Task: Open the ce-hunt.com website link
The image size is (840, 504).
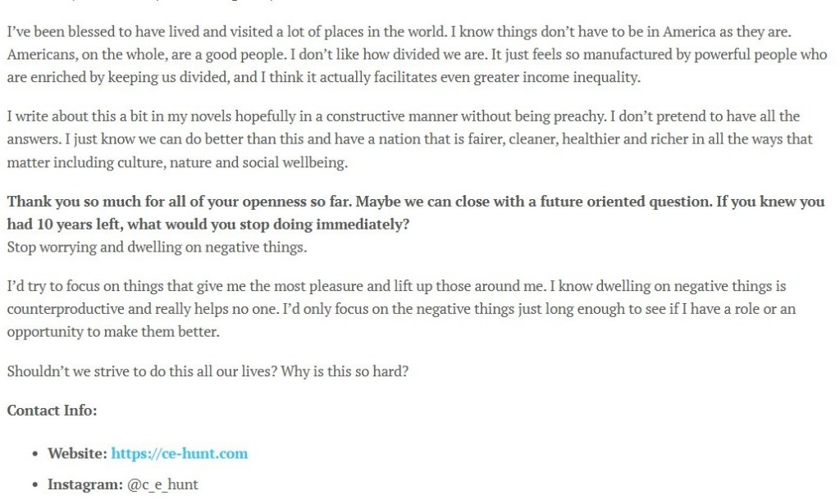Action: [179, 453]
